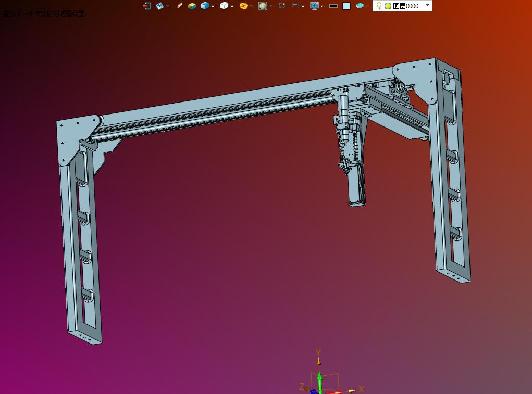532x394 pixels.
Task: Open the 图层0000 layer dropdown
Action: [x=427, y=5]
